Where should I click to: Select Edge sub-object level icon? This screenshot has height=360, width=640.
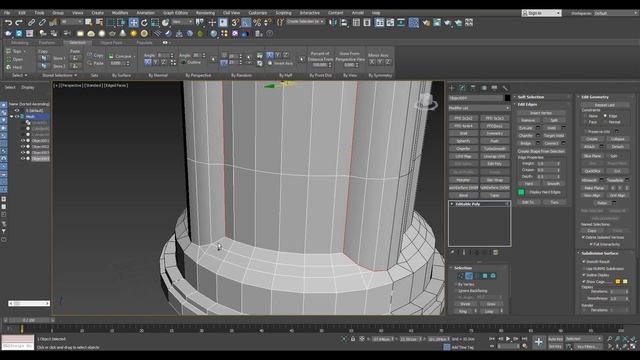click(x=469, y=276)
